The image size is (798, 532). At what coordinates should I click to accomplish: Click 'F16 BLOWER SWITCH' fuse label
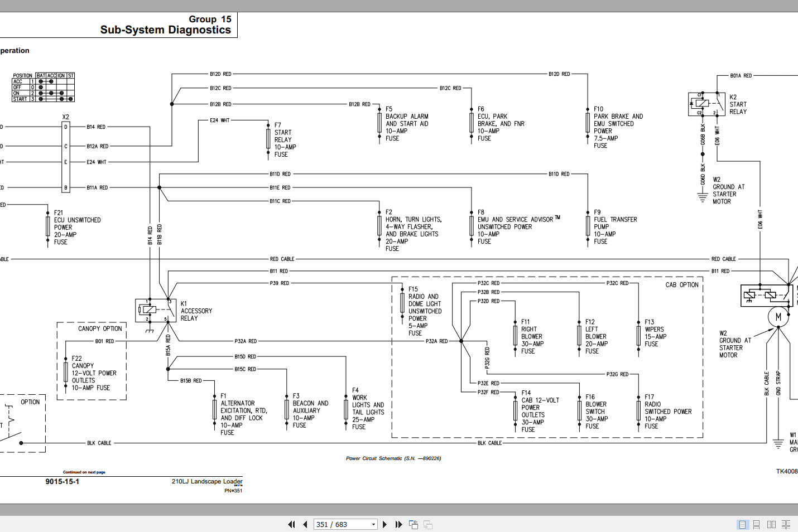[x=596, y=412]
